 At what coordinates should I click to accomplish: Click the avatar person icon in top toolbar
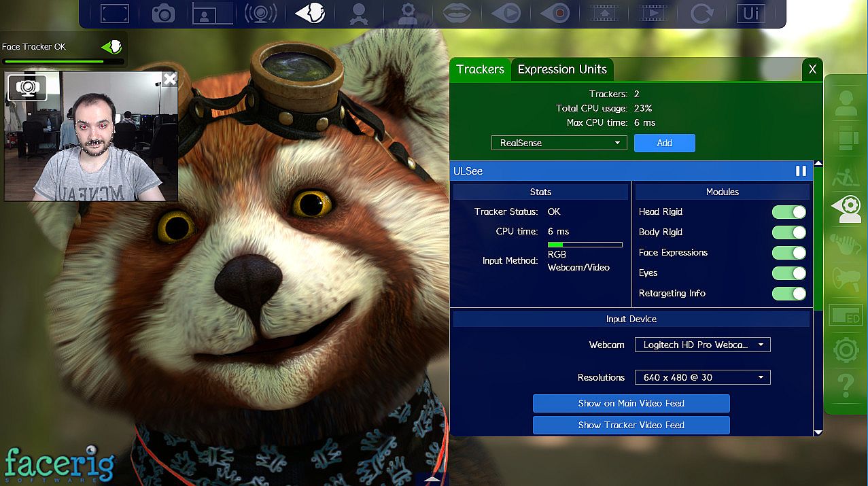(358, 13)
